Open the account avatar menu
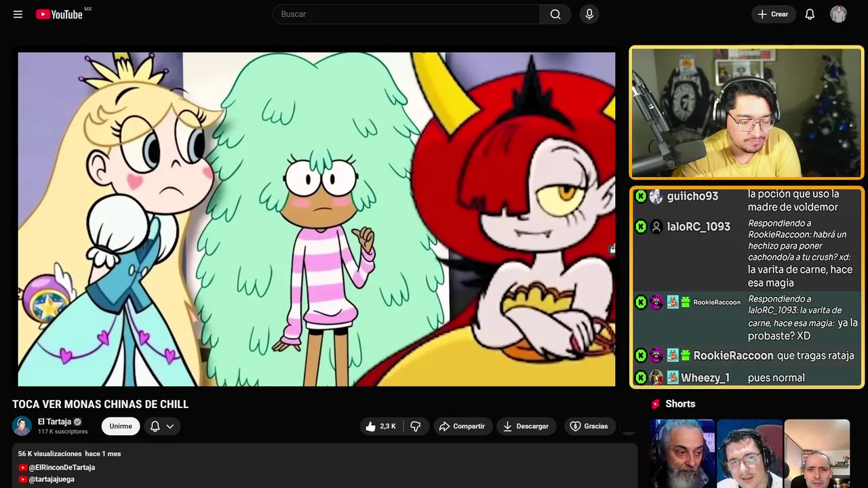868x488 pixels. point(838,14)
